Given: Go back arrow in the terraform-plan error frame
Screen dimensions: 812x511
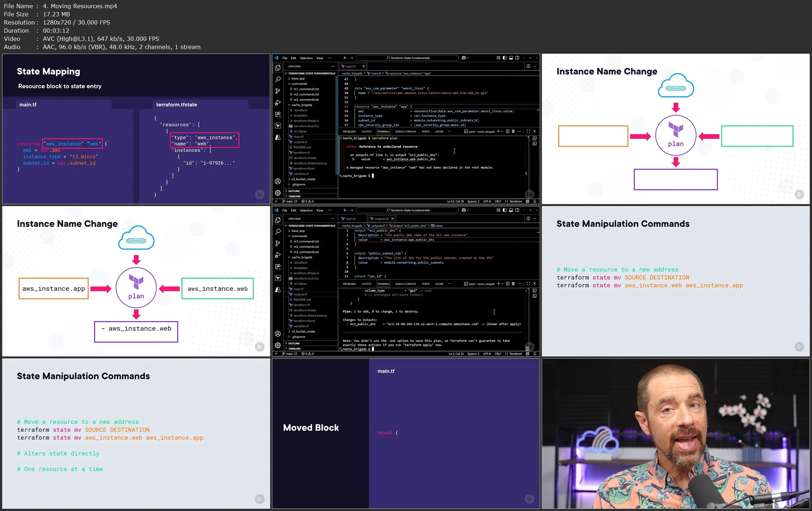Looking at the screenshot, I should (345, 58).
